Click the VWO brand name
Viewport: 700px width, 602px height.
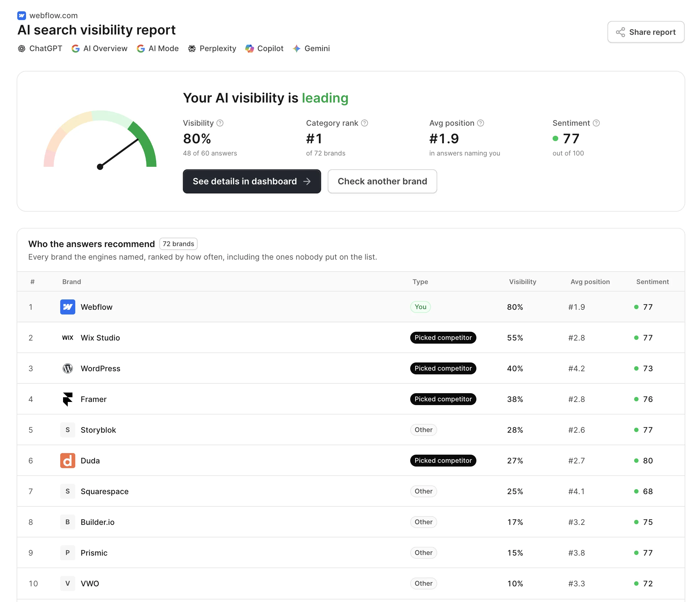90,584
